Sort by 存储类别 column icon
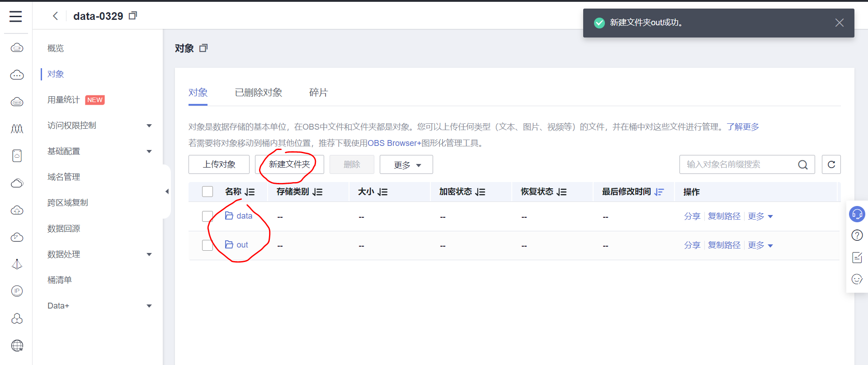868x365 pixels. coord(318,192)
